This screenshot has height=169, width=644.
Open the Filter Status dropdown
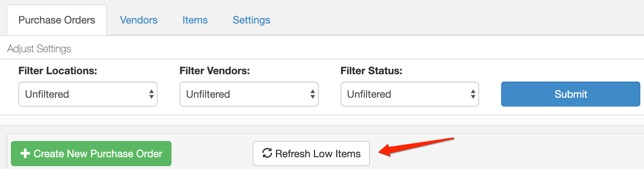click(x=410, y=94)
